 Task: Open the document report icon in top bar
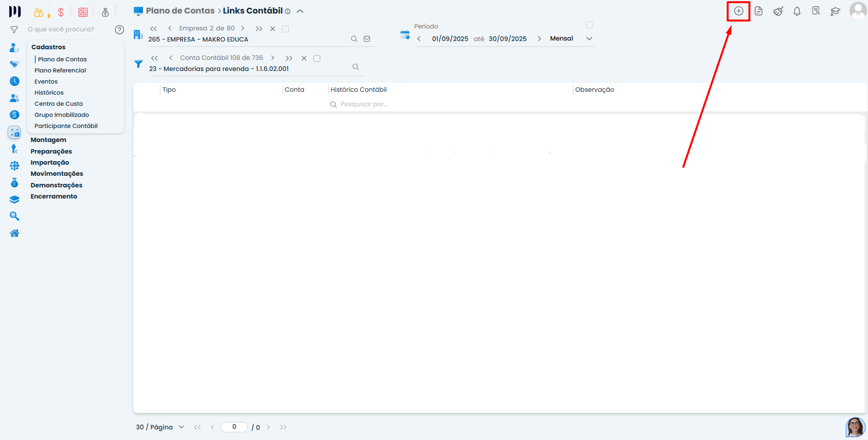pyautogui.click(x=758, y=11)
